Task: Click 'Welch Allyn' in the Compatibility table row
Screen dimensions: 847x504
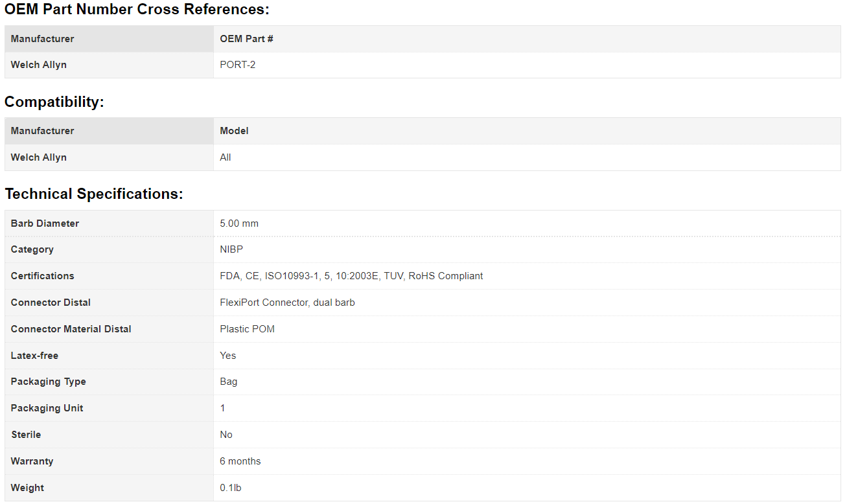Action: 39,157
